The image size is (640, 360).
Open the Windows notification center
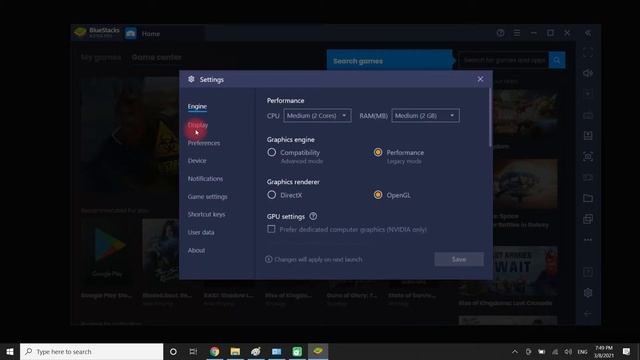pos(627,351)
